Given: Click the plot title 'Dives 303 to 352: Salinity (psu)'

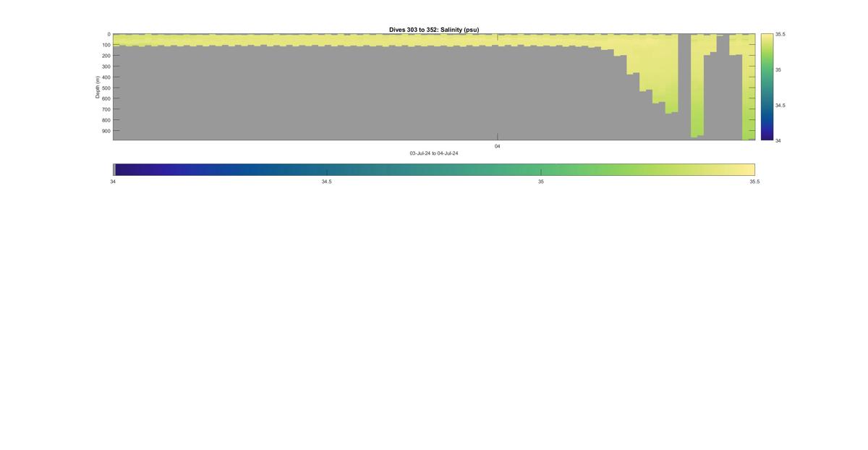Looking at the screenshot, I should 434,30.
